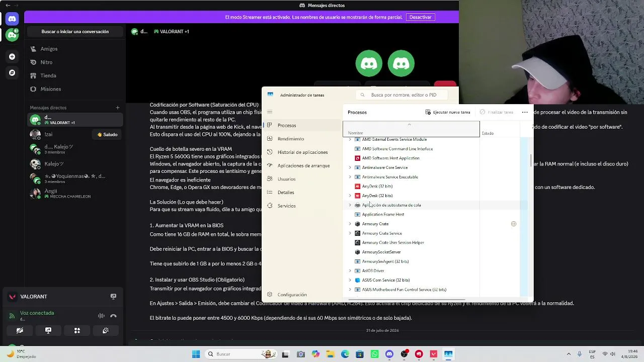
Task: Click Task Manager process list scrollbar
Action: tap(531, 161)
